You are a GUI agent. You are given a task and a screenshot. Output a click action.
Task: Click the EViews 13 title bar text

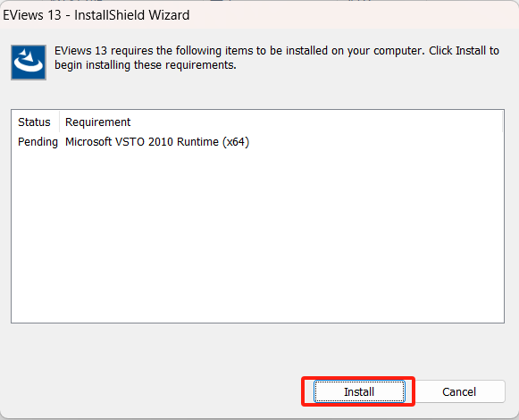96,15
